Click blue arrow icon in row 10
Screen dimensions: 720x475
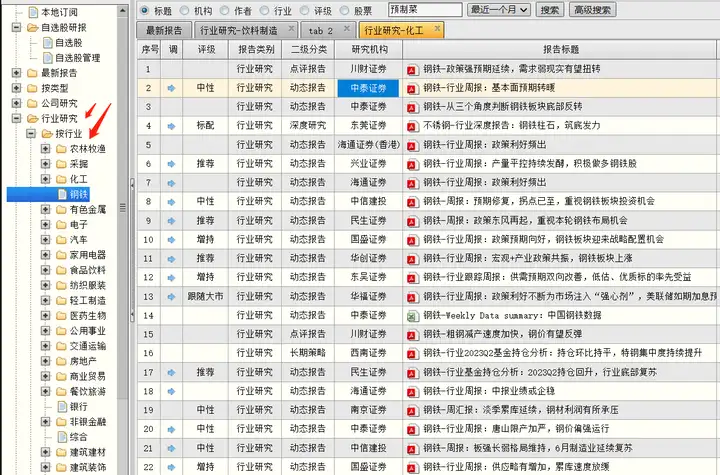point(171,240)
